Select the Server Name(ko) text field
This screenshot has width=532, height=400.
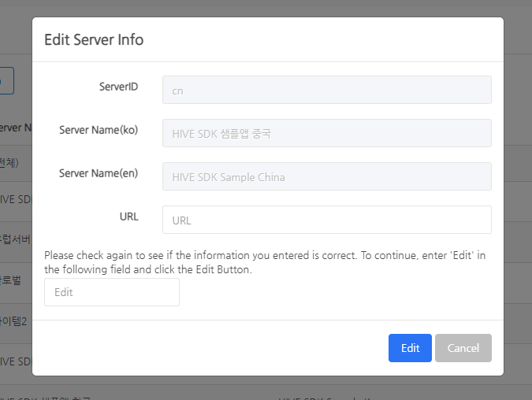coord(326,133)
